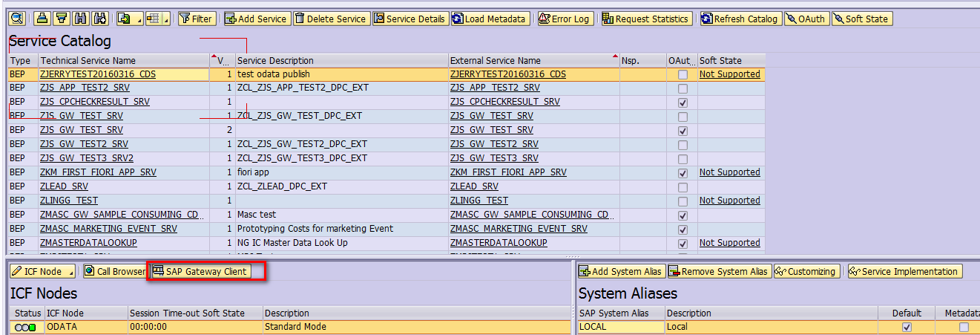Image resolution: width=980 pixels, height=335 pixels.
Task: Click Not Supported link in ZMASTERDATALOOKUP row
Action: 730,243
